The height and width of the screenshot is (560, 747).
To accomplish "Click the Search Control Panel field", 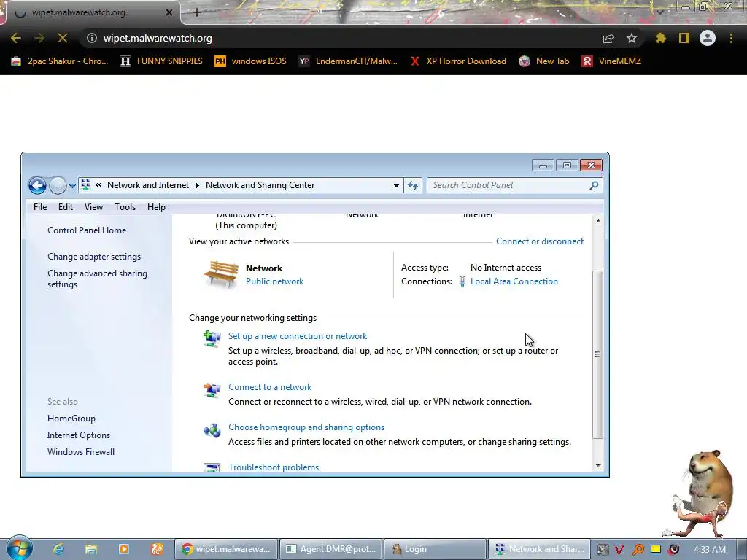I will [514, 185].
